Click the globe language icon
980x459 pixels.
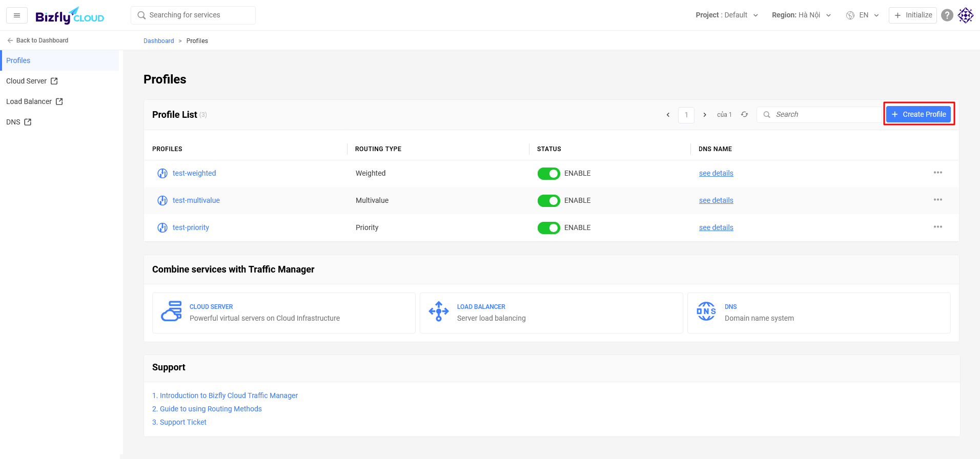(850, 15)
